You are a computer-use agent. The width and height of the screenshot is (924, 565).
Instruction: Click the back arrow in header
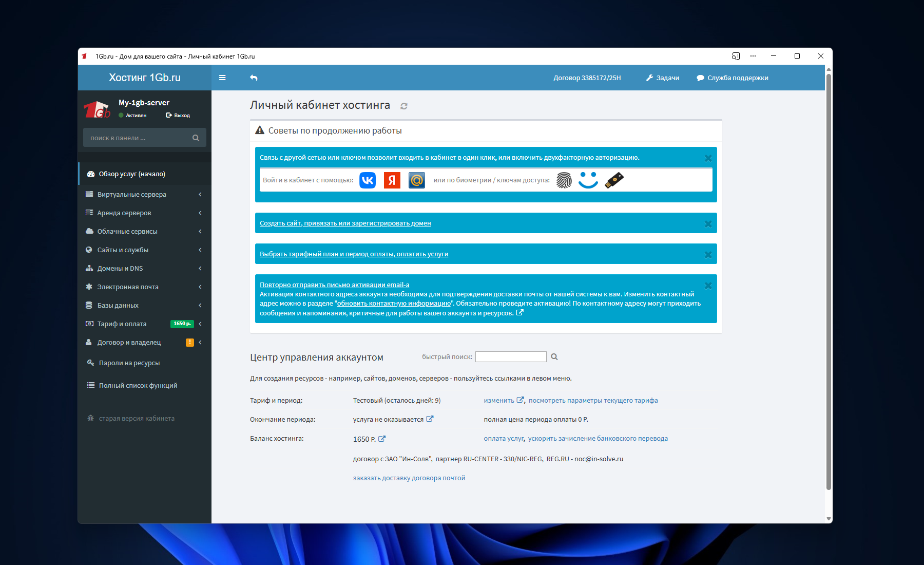254,78
